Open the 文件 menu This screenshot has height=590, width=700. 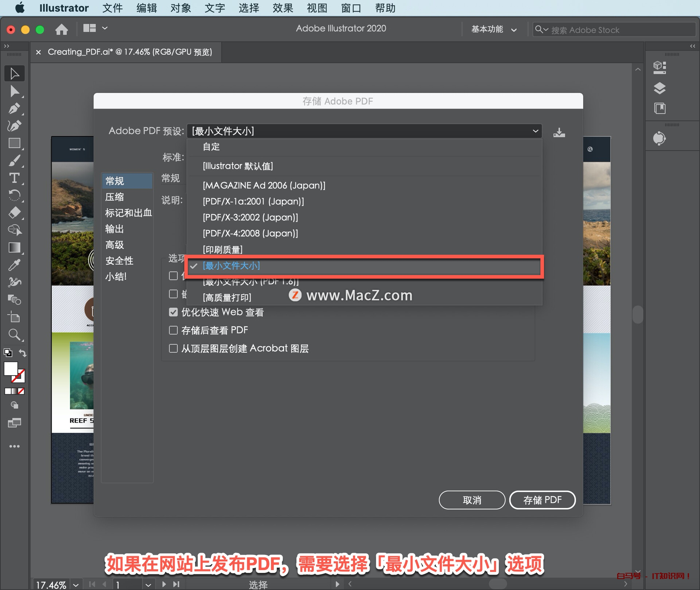point(112,8)
